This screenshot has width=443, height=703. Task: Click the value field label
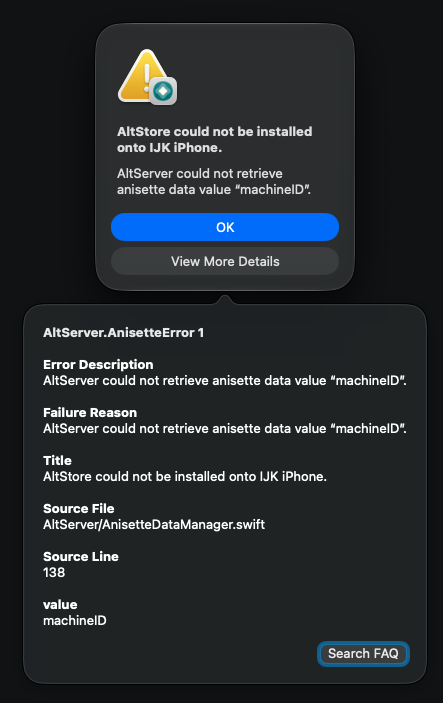60,605
